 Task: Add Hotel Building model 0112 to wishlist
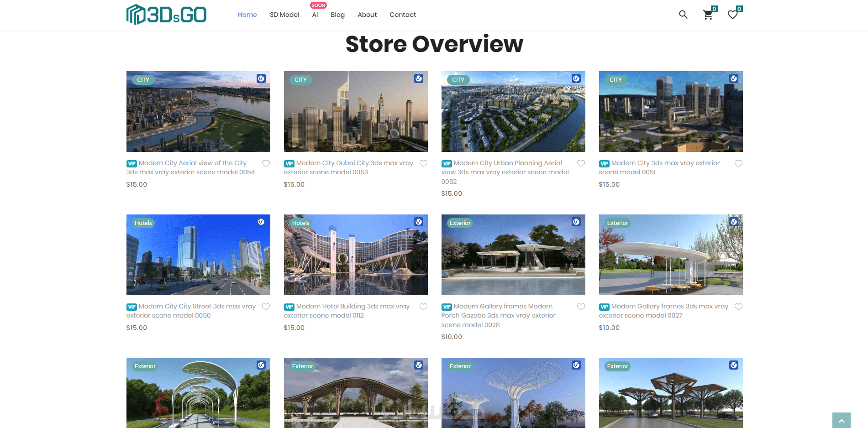click(423, 307)
